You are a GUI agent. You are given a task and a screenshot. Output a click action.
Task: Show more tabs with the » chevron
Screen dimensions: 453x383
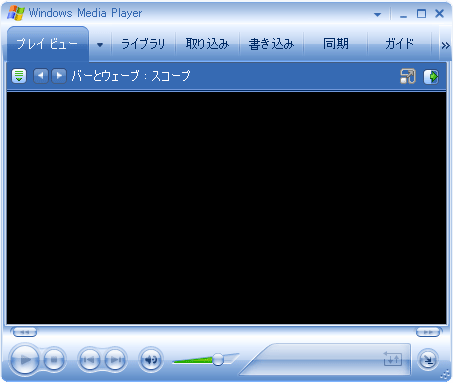point(445,45)
